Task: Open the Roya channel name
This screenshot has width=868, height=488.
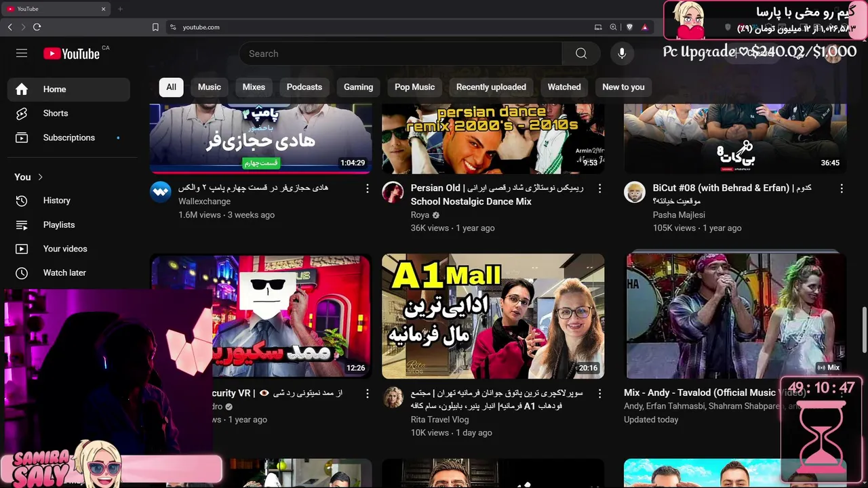Action: [420, 215]
